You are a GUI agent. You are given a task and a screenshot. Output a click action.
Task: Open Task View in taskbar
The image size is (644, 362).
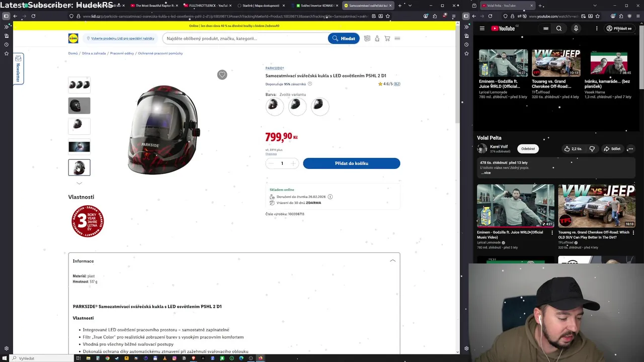(78, 358)
